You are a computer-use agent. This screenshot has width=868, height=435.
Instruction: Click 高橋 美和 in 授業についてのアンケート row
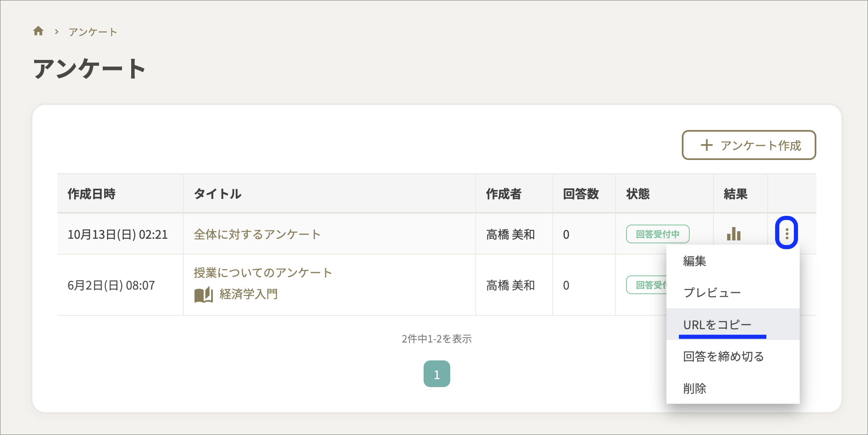coord(510,285)
